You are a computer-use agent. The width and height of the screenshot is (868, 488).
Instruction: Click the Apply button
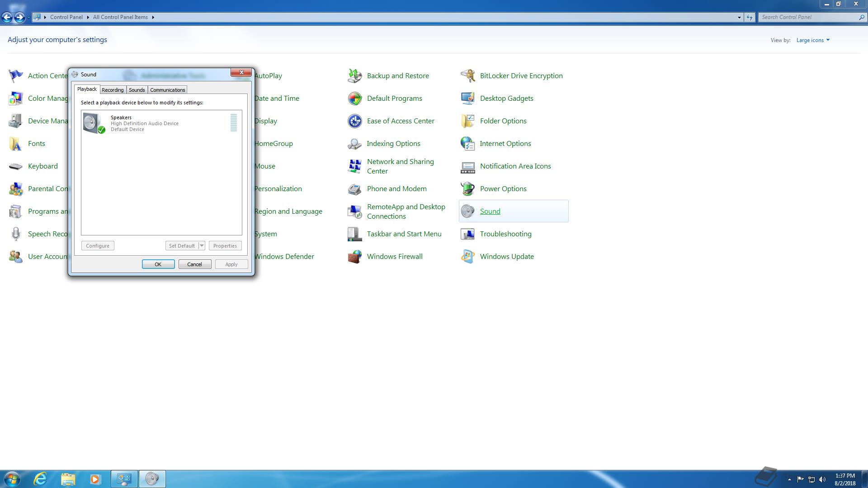coord(231,264)
